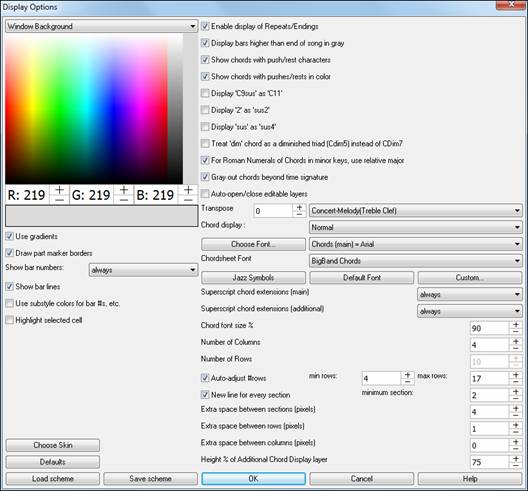Increase max rows stepper value
528x491 pixels.
click(x=516, y=375)
